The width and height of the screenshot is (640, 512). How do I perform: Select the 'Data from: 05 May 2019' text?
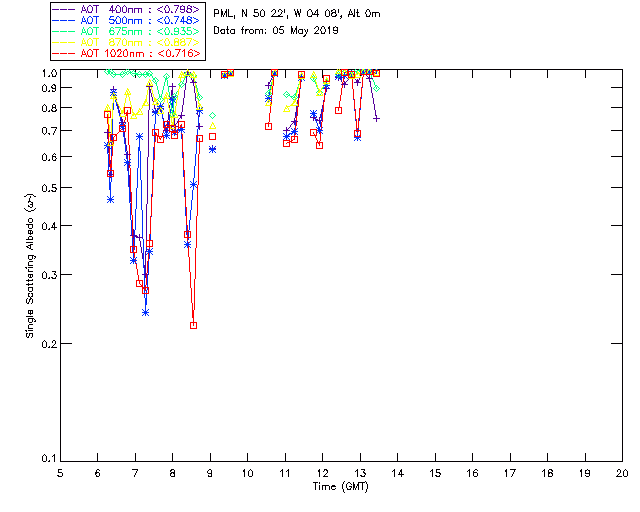click(276, 31)
